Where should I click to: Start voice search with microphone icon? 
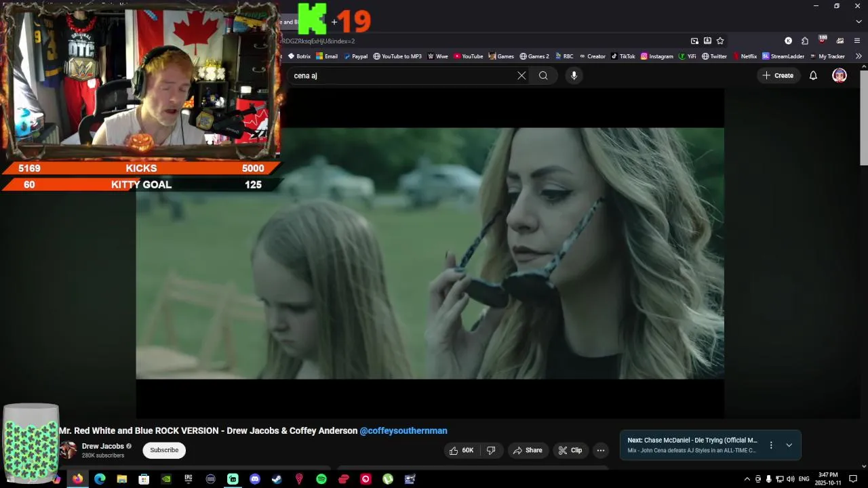point(574,76)
